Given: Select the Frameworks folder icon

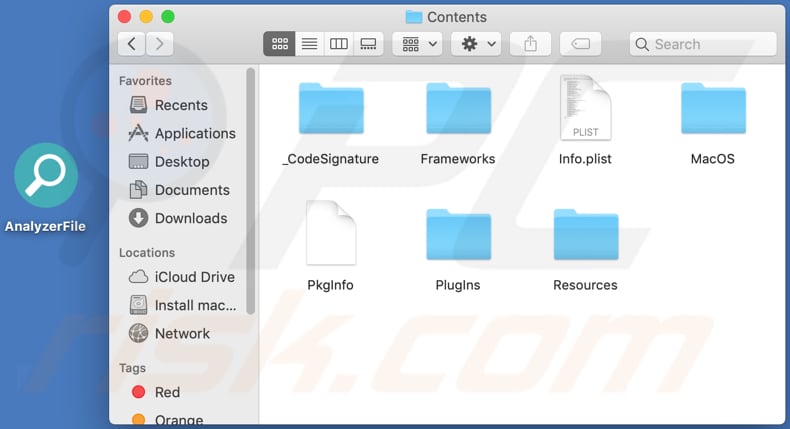Looking at the screenshot, I should [458, 109].
